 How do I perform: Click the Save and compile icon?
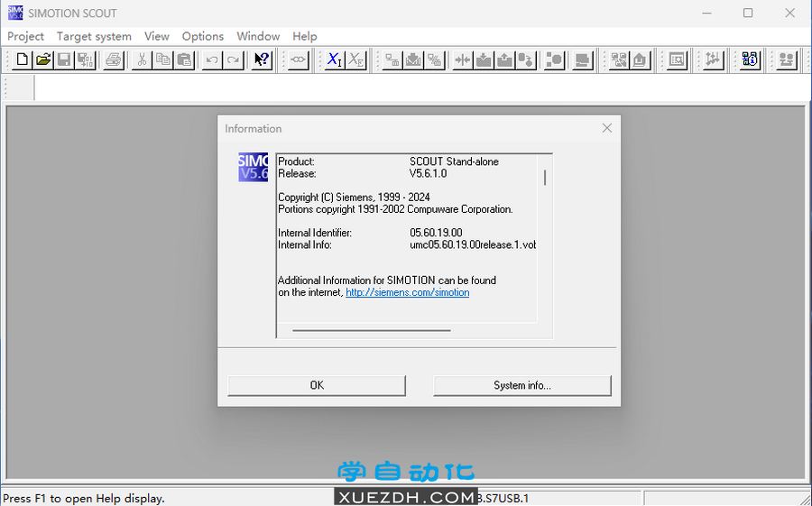point(86,60)
